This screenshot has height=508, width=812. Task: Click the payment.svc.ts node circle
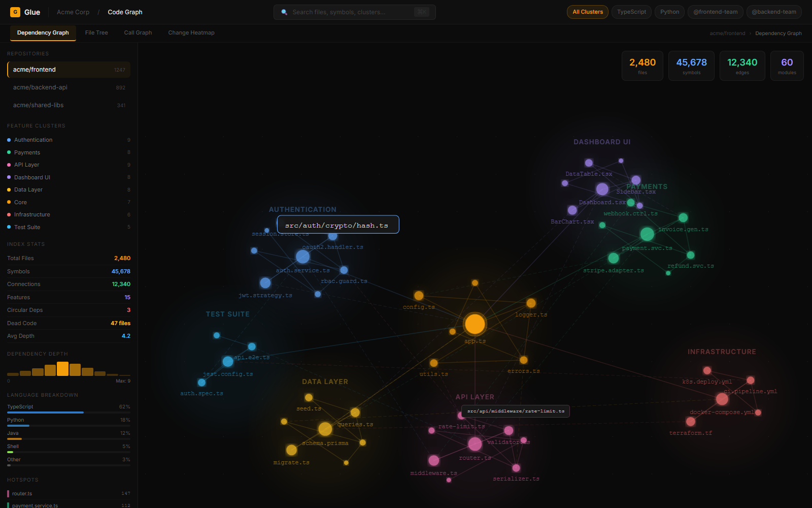coord(647,234)
